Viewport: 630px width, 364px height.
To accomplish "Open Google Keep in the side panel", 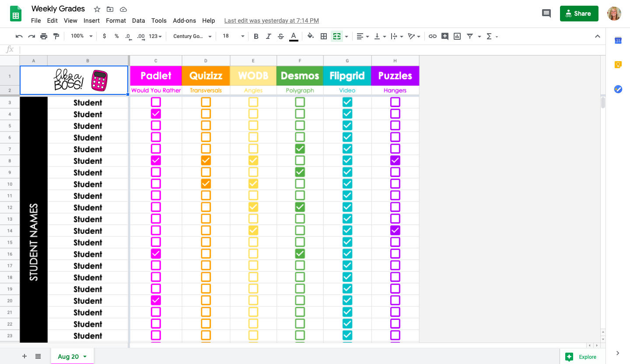I will (618, 64).
